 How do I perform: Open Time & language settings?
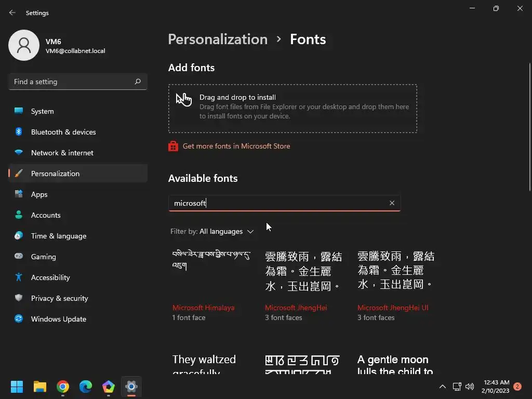[x=78, y=236]
